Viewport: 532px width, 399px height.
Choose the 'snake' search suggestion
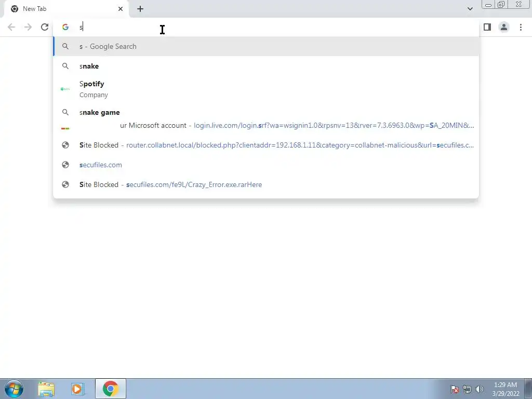pos(266,66)
